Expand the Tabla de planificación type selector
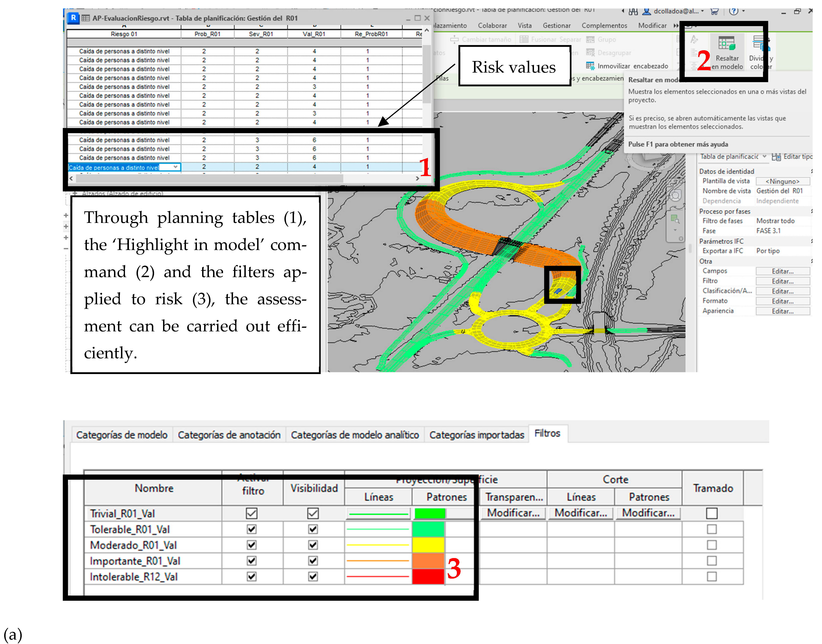Image resolution: width=822 pixels, height=644 pixels. pos(764,157)
